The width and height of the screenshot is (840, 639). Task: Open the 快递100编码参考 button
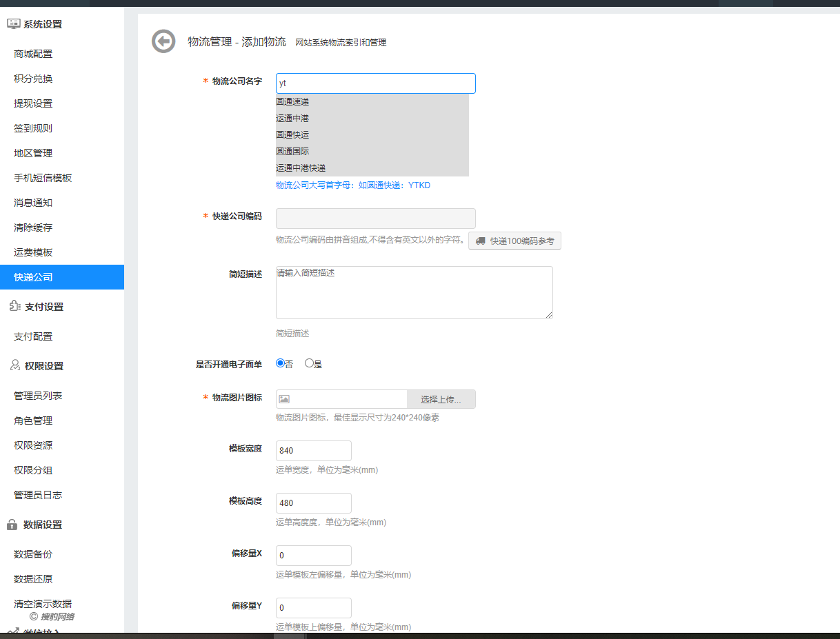coord(514,241)
